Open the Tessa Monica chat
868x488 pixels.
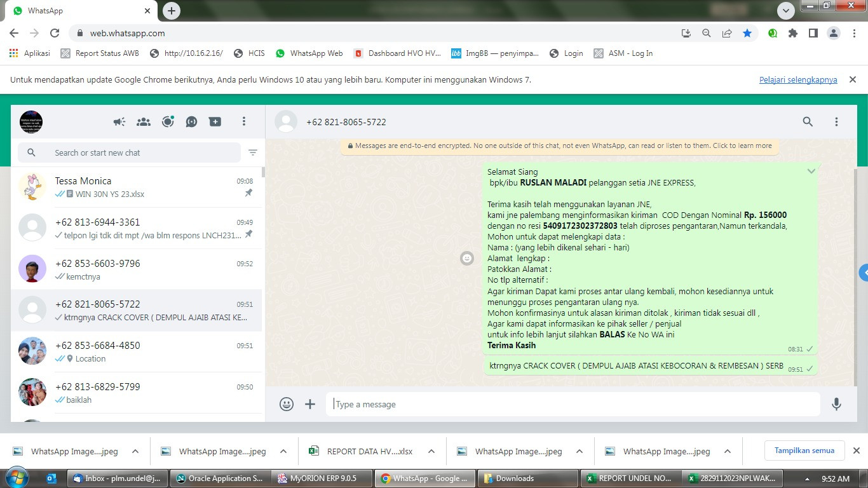click(x=136, y=187)
